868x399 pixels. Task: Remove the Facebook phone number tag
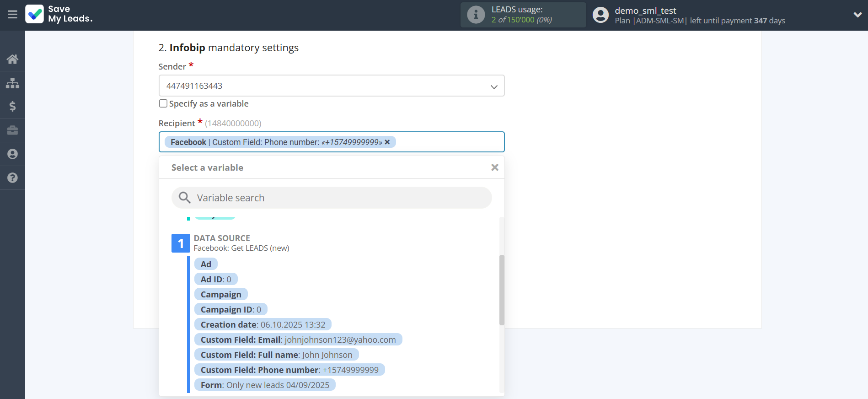pos(387,142)
